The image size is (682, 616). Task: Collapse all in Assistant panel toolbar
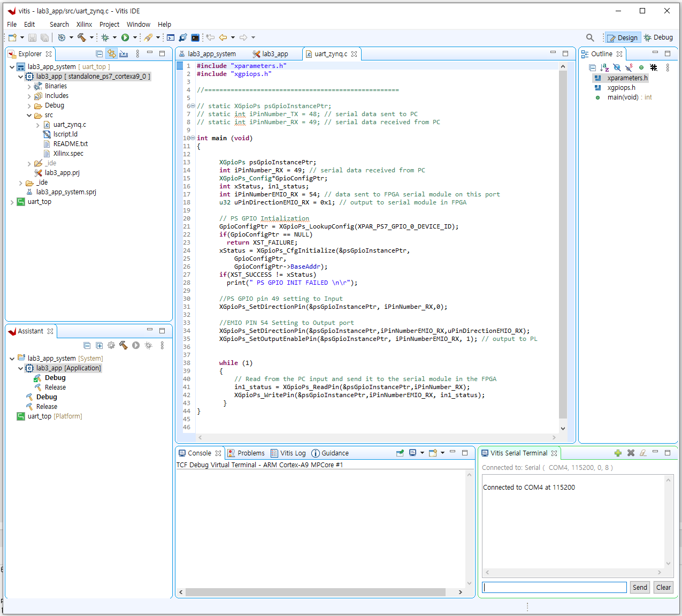pyautogui.click(x=87, y=346)
